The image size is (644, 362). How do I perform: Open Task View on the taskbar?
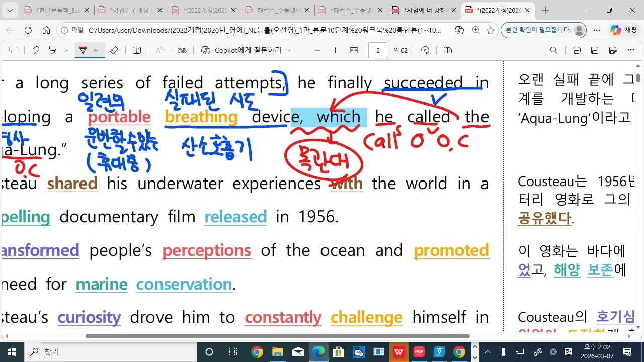tap(233, 352)
